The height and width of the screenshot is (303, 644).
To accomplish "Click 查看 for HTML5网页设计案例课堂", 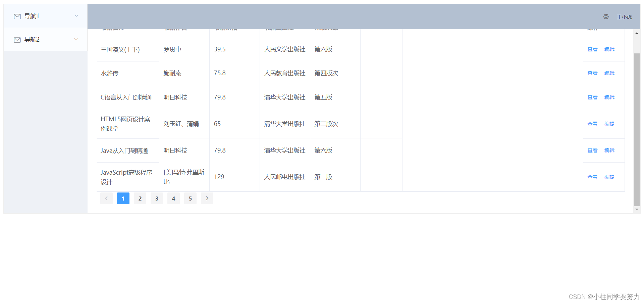I will (592, 124).
